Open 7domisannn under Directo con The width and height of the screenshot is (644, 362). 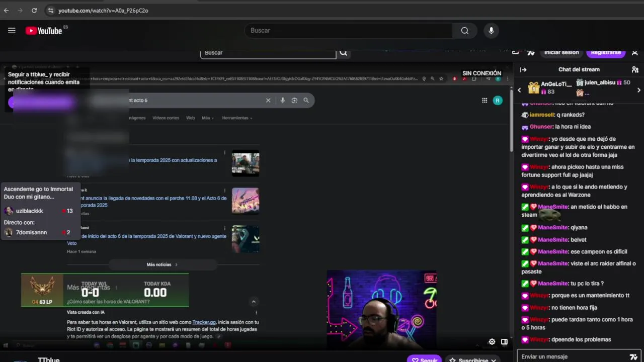[31, 232]
